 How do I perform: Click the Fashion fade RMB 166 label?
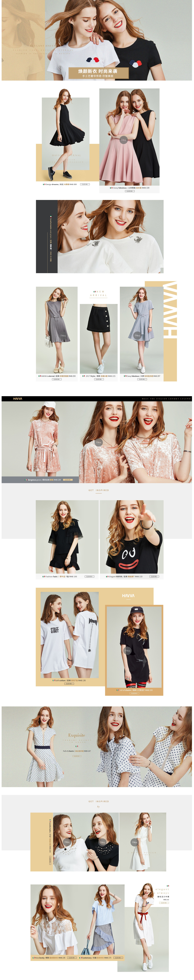click(60, 576)
